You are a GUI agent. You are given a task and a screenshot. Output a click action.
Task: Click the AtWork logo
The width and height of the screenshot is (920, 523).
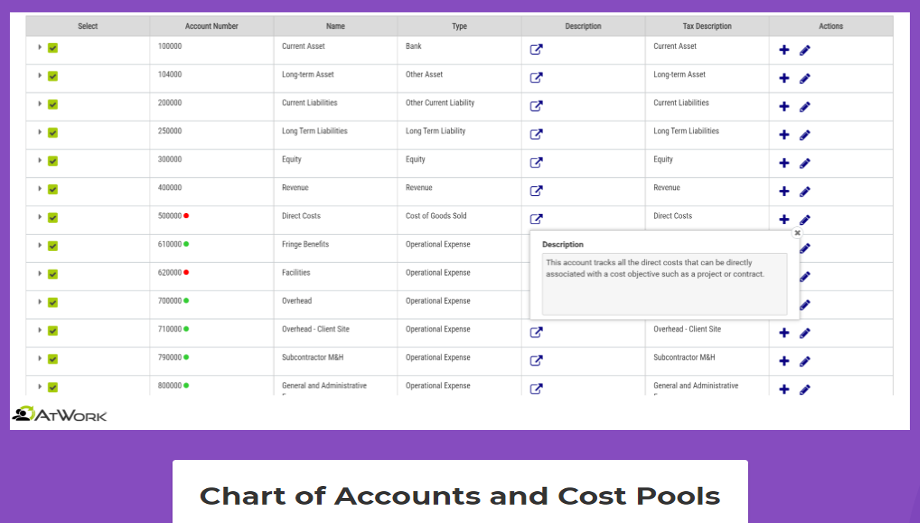point(60,414)
